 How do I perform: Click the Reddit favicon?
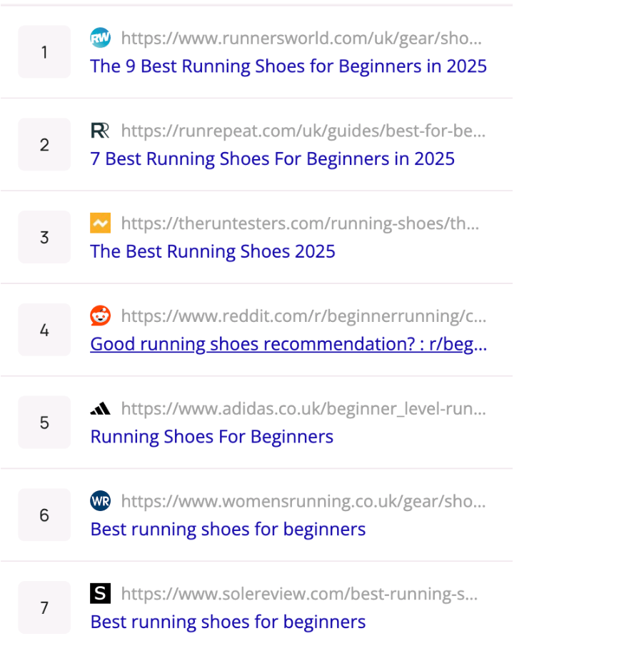coord(100,316)
